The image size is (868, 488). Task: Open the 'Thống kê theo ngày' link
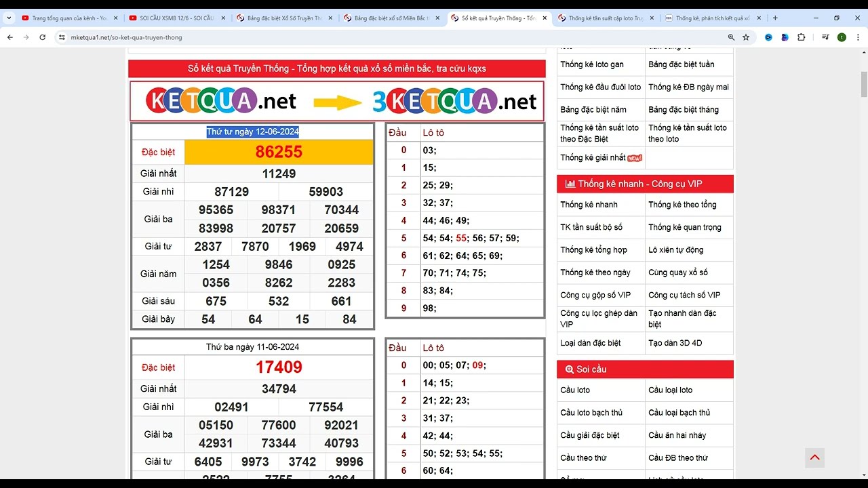click(595, 272)
